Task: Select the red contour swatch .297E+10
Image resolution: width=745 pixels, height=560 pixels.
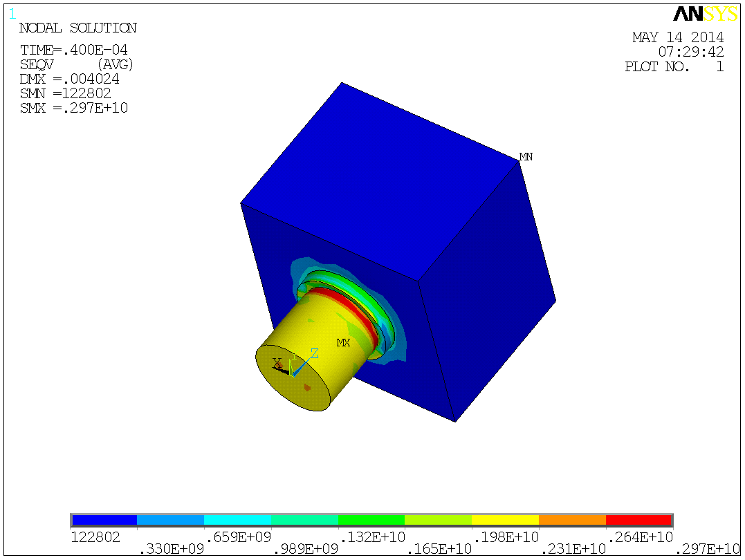Action: (x=638, y=519)
